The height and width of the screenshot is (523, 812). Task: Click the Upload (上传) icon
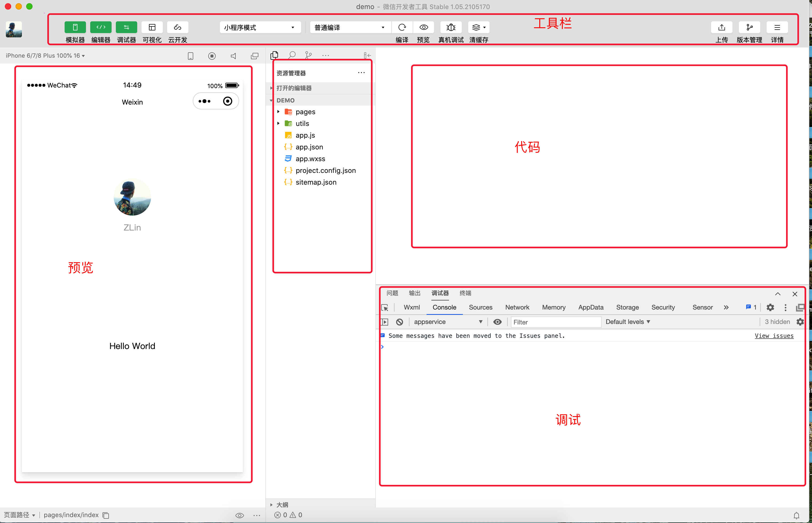(x=722, y=27)
